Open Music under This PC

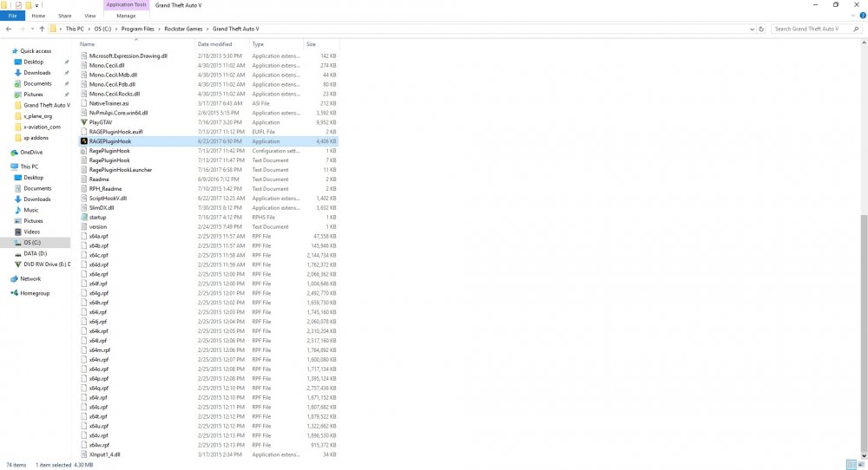31,210
